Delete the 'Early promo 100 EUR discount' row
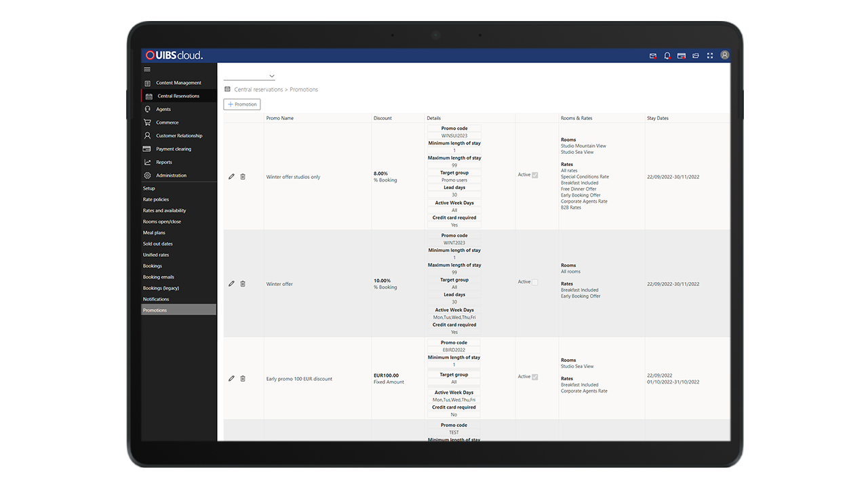 click(x=243, y=379)
